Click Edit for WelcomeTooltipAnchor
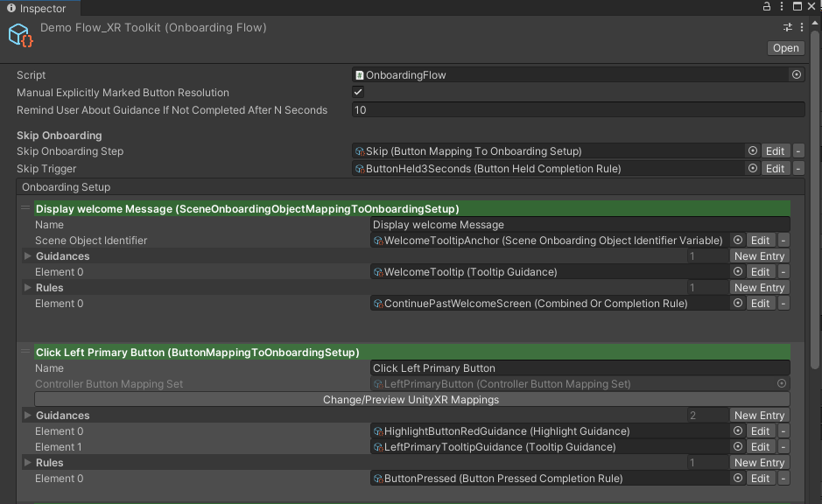 pos(760,240)
